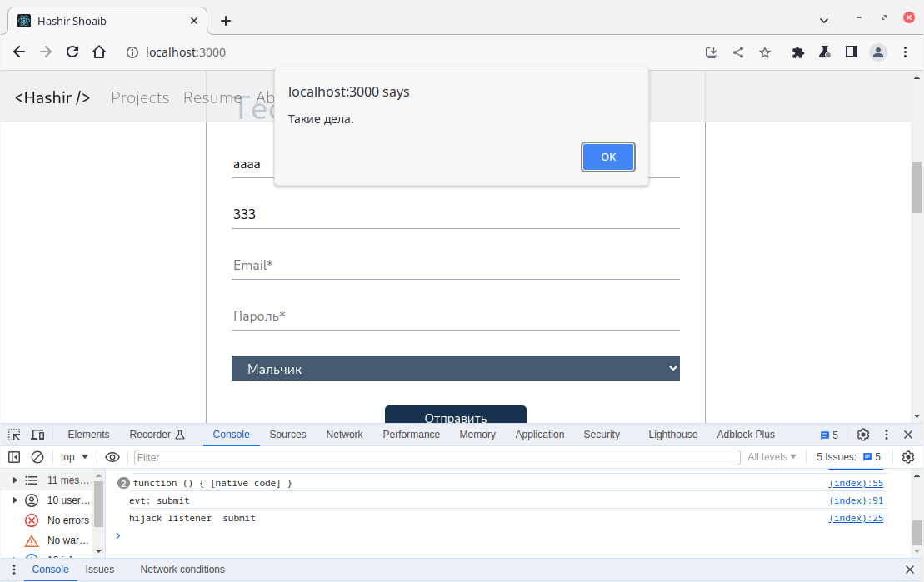Image resolution: width=924 pixels, height=582 pixels.
Task: Expand the 11 messages tree item
Action: 16,480
